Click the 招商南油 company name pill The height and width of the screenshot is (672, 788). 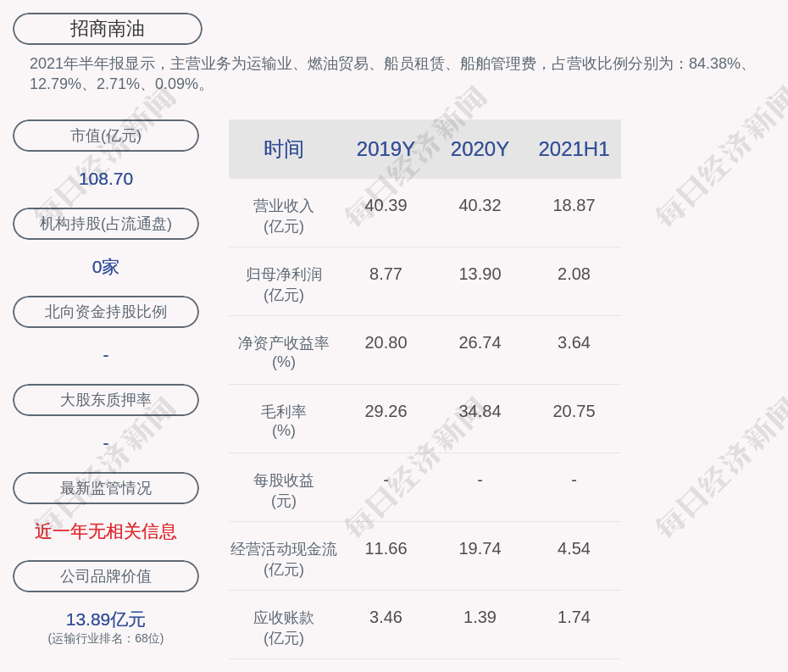(x=108, y=29)
